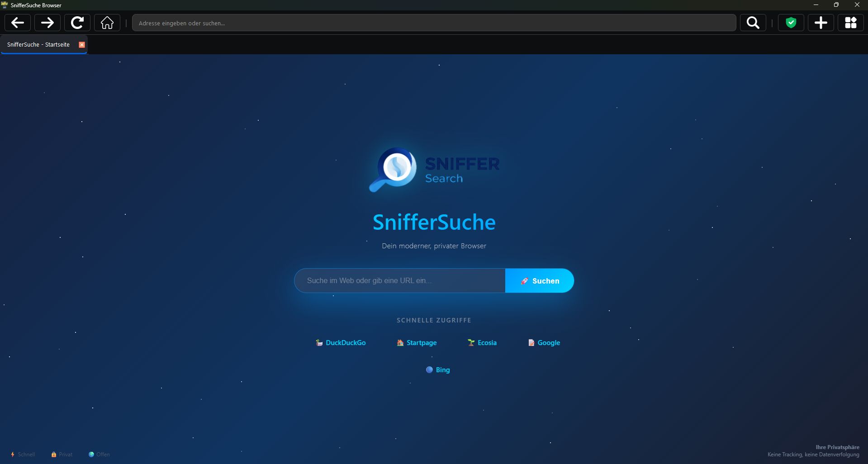Click the back navigation arrow
868x464 pixels.
click(18, 23)
